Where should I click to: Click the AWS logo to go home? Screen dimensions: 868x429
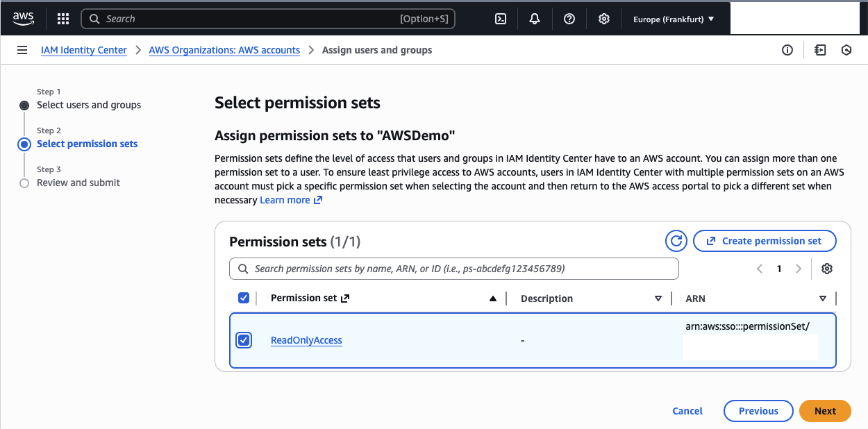[23, 19]
